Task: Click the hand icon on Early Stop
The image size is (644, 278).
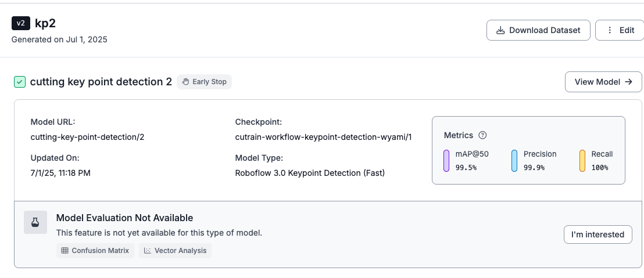Action: (x=185, y=82)
